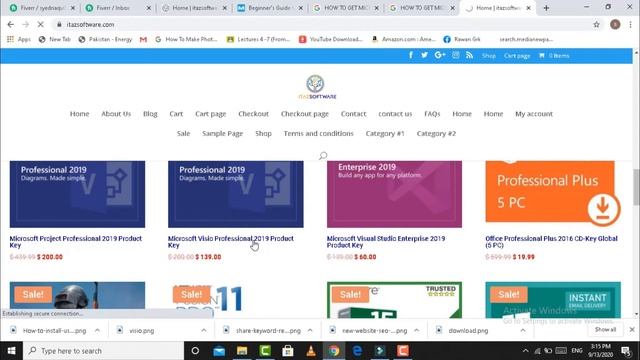Open the Amazon.com bookmark

click(x=404, y=39)
